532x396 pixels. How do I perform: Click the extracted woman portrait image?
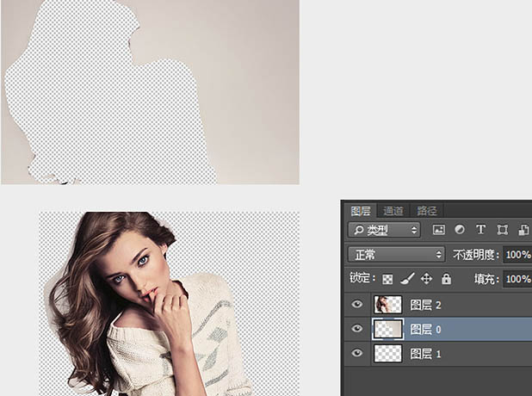170,304
